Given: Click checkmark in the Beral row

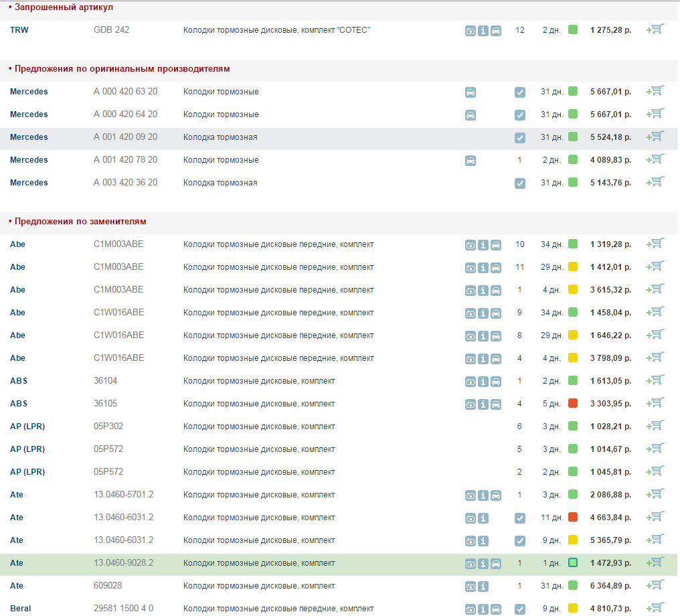Looking at the screenshot, I should [520, 609].
